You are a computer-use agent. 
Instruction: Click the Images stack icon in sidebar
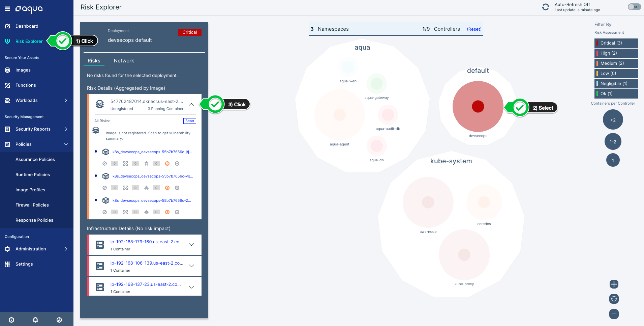click(x=7, y=70)
